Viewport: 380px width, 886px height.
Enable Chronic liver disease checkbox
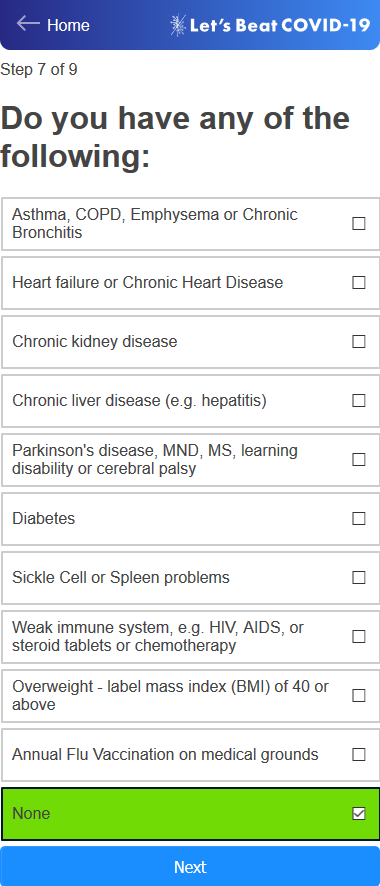point(359,401)
